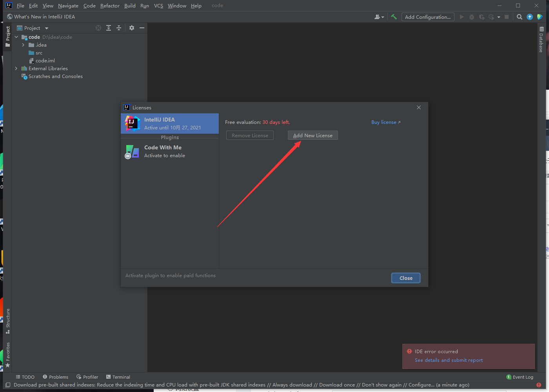The height and width of the screenshot is (392, 549).
Task: Click the red error indicator in status bar
Action: 539,385
